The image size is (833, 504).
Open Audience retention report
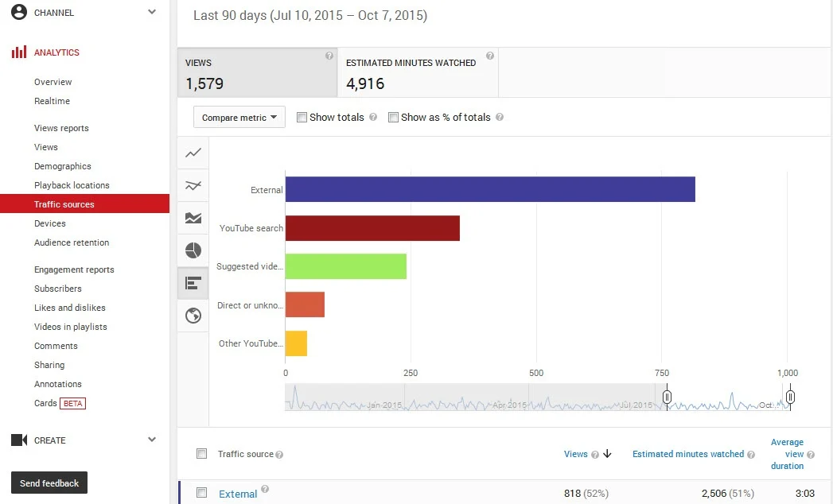tap(72, 242)
